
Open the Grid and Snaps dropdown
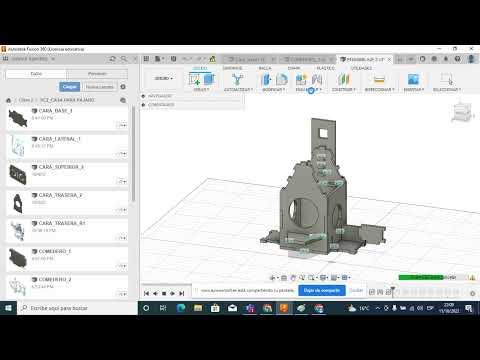335,277
